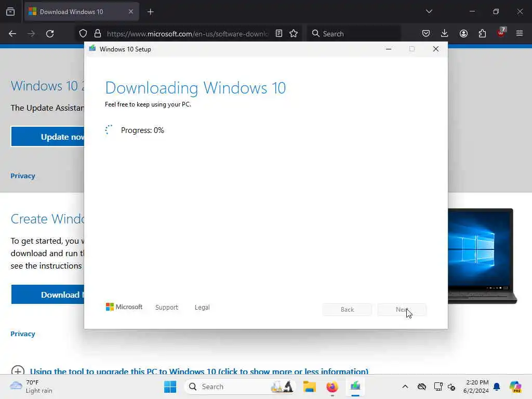Viewport: 532px width, 399px height.
Task: Open the Firefox downloads panel
Action: click(445, 33)
